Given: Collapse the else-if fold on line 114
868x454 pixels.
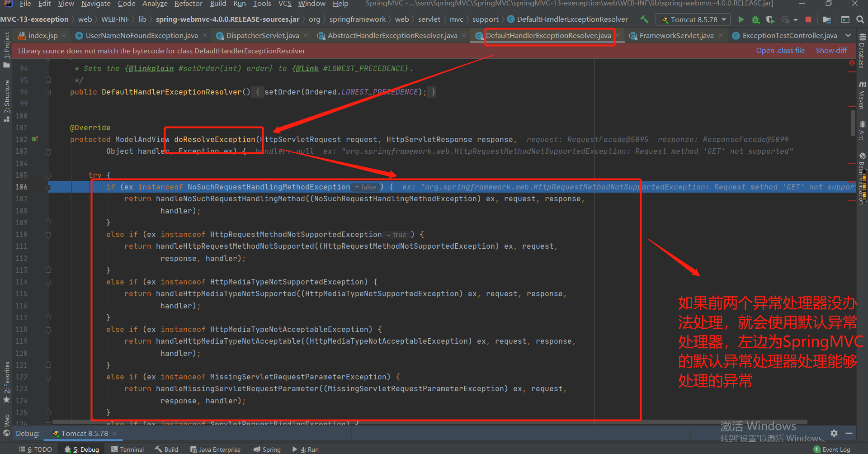Looking at the screenshot, I should tap(48, 282).
